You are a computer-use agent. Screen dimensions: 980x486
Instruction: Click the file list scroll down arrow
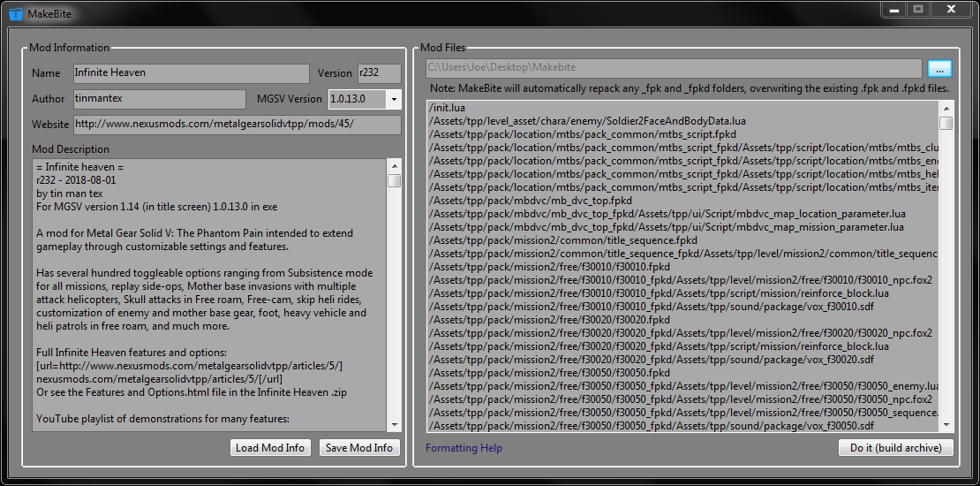pyautogui.click(x=946, y=425)
